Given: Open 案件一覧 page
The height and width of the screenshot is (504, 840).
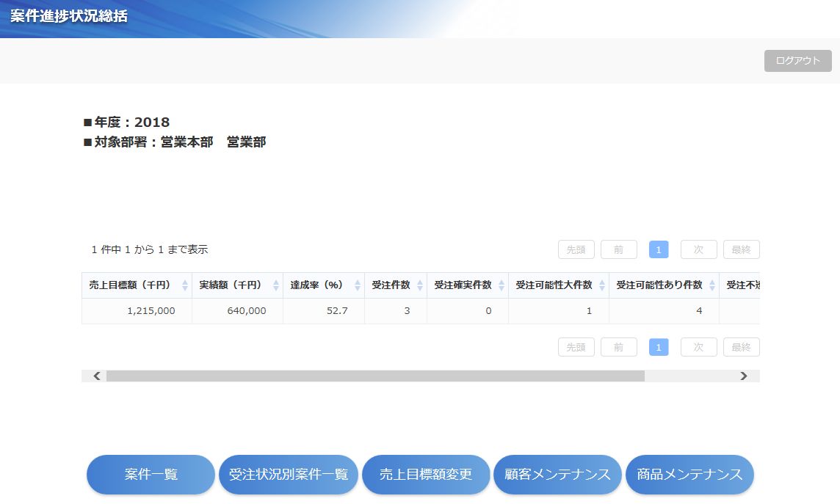Looking at the screenshot, I should (x=151, y=475).
